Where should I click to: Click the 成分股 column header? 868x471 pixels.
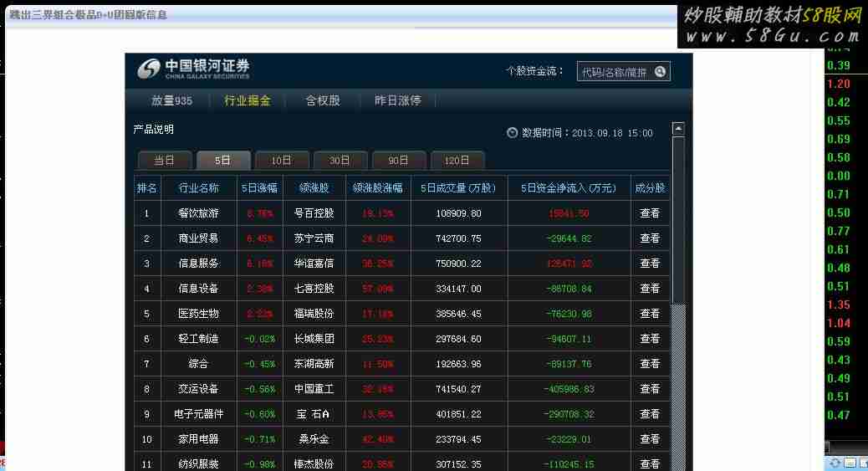[x=650, y=188]
